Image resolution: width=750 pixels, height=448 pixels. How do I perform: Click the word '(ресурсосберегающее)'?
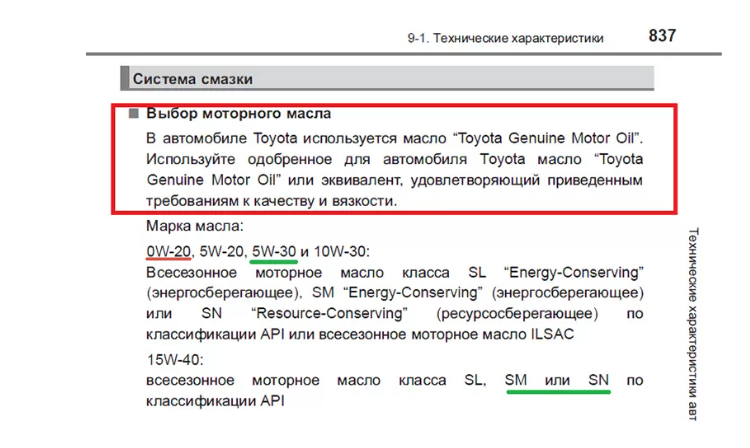click(x=517, y=314)
